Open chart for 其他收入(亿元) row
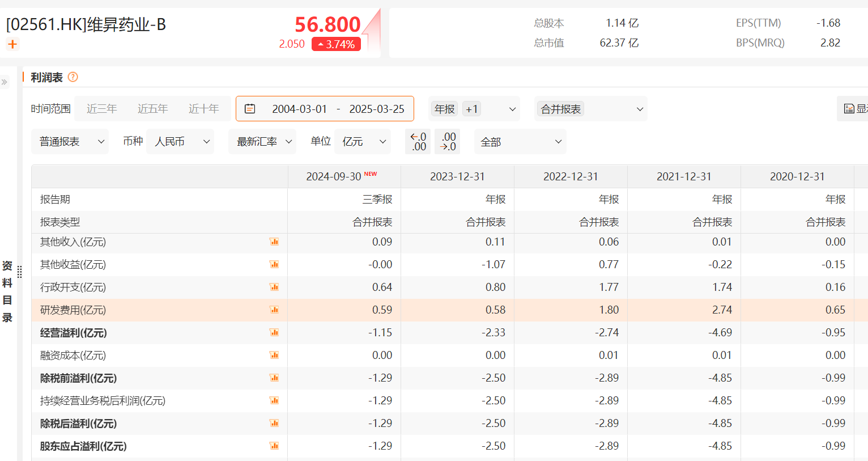 pos(274,242)
